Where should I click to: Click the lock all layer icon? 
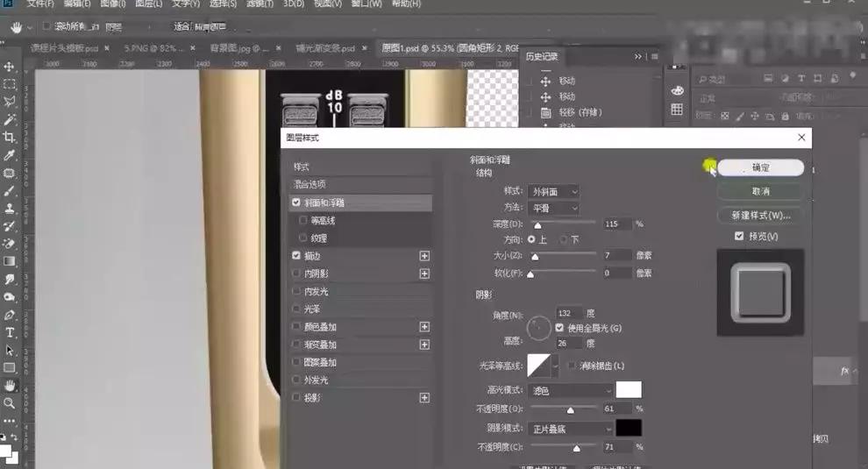tap(785, 117)
